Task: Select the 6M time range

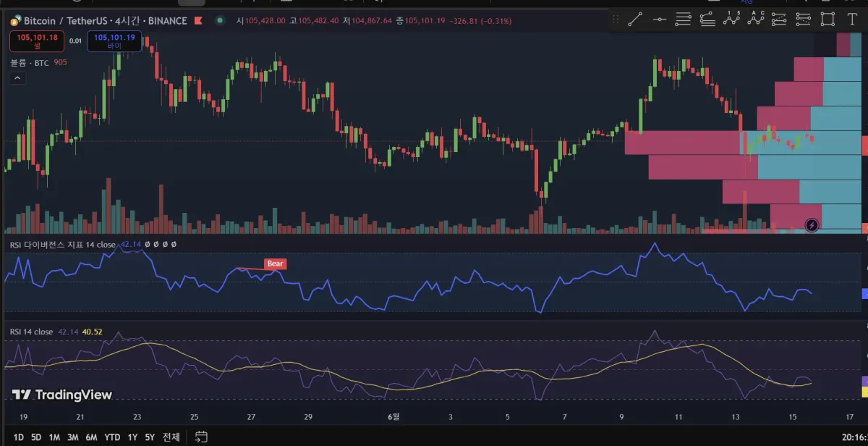Action: (92, 437)
